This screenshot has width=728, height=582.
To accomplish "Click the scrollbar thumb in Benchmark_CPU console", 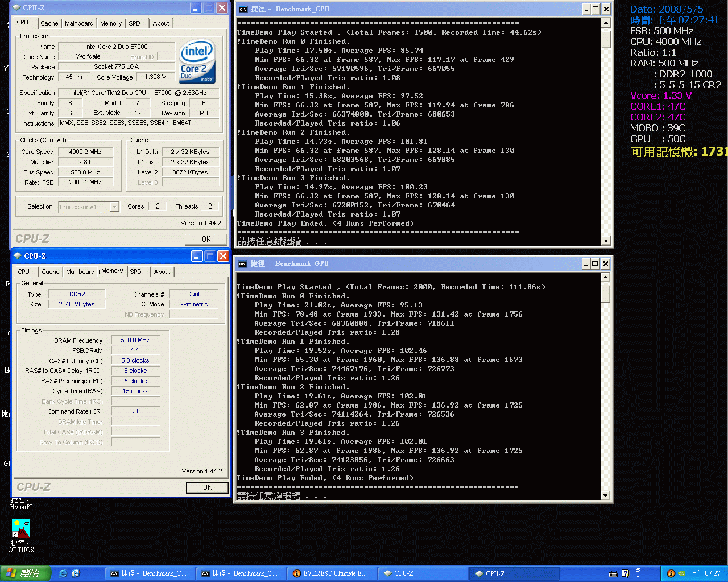I will click(x=606, y=39).
